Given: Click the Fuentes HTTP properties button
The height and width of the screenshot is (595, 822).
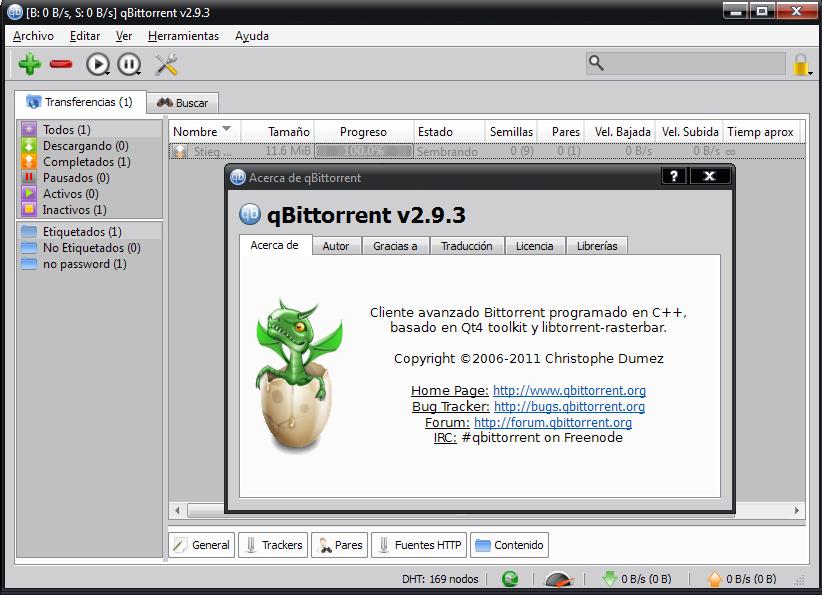Looking at the screenshot, I should coord(419,545).
